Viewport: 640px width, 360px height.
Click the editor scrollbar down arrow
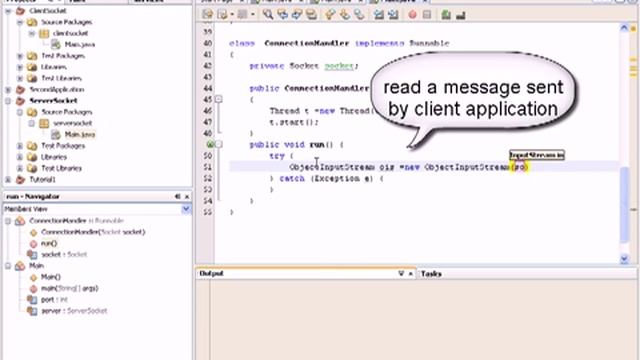[x=624, y=258]
